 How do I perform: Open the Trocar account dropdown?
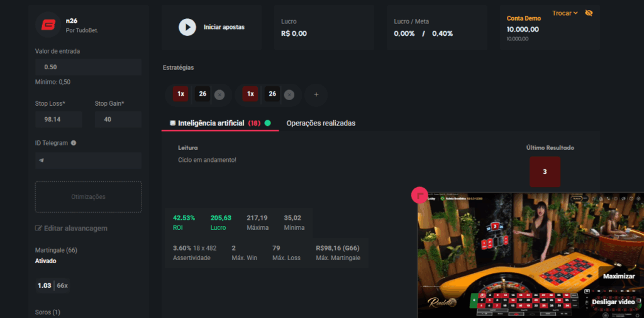565,13
